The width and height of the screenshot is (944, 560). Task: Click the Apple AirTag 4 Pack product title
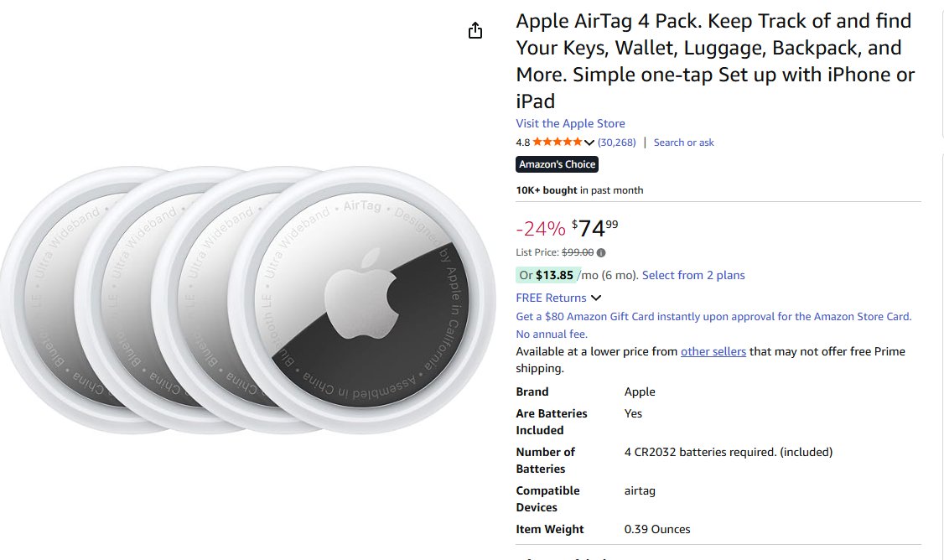pos(715,61)
